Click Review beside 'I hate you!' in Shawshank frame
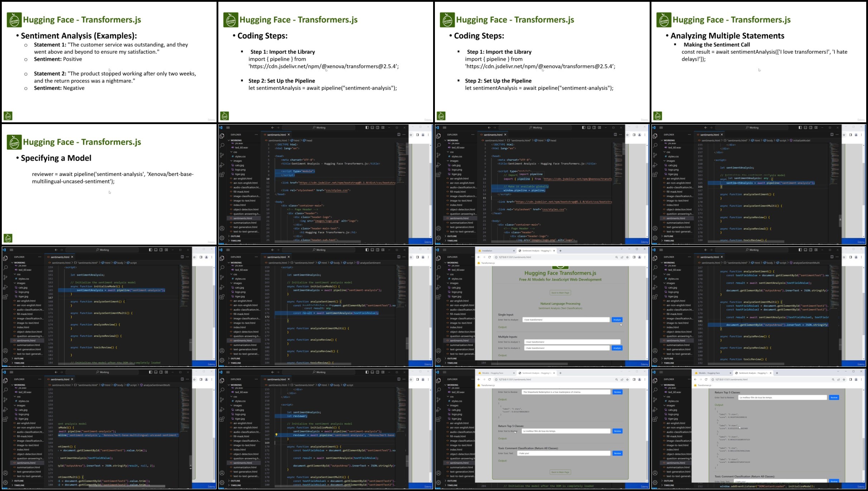The height and width of the screenshot is (491, 868). tap(617, 453)
